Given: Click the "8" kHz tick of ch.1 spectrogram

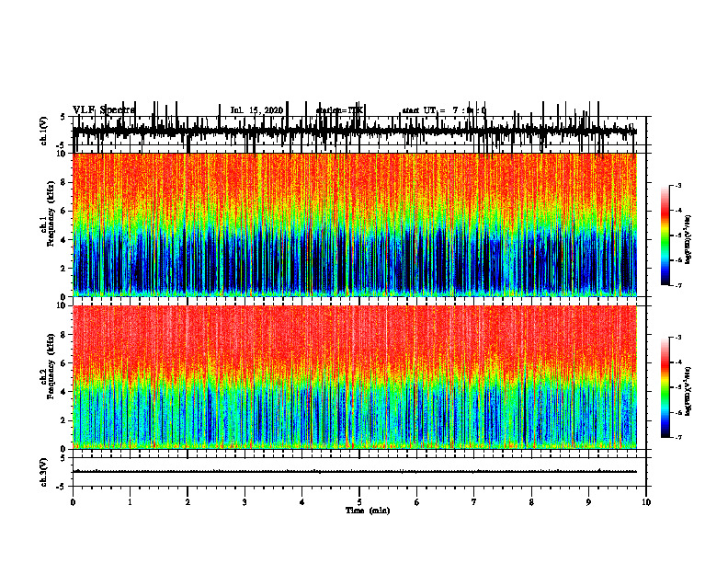Looking at the screenshot, I should 63,182.
